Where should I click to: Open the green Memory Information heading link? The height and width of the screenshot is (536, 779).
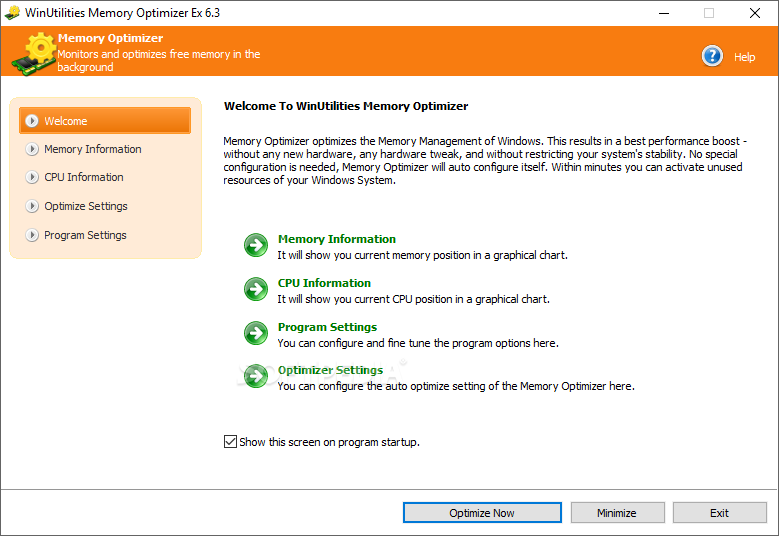point(337,239)
